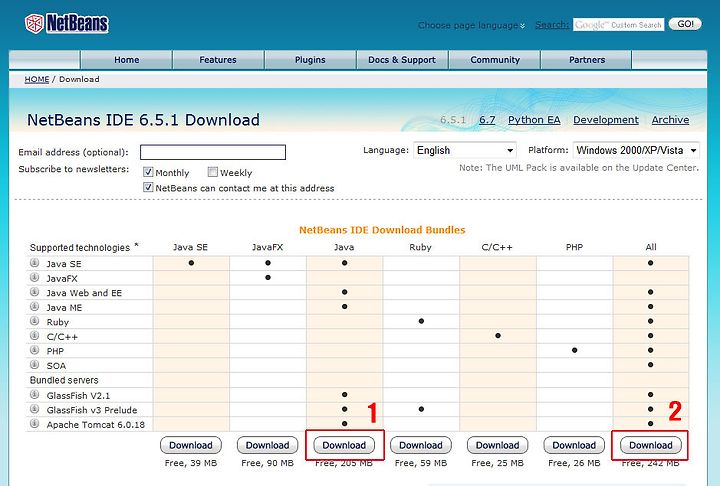The width and height of the screenshot is (720, 486).
Task: Open the Python EA link
Action: [534, 120]
